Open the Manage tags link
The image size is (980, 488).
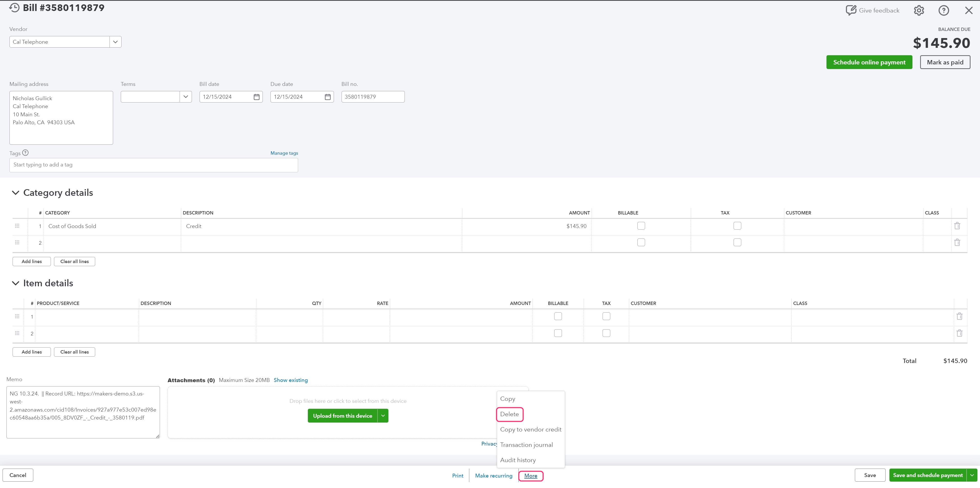click(284, 153)
